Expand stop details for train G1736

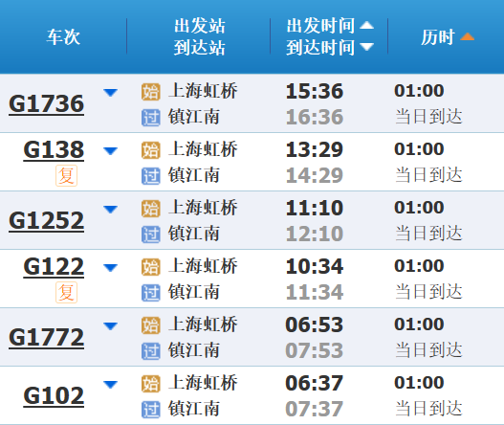point(110,93)
